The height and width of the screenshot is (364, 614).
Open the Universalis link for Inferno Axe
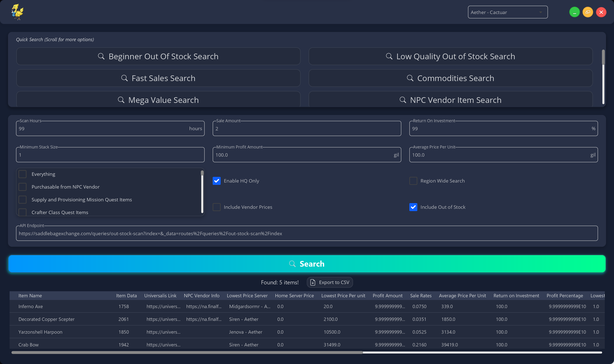click(164, 306)
